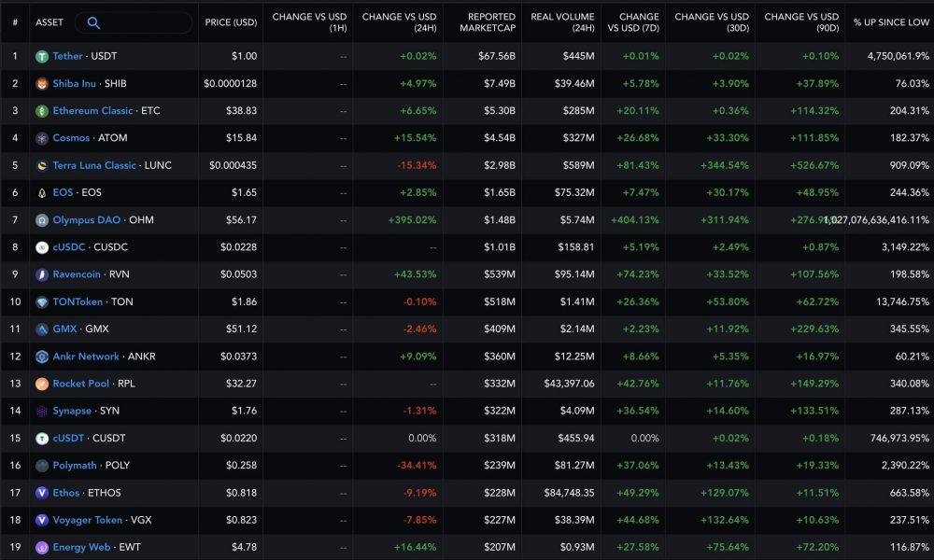Open the GMX asset link
Image resolution: width=934 pixels, height=560 pixels.
click(x=64, y=329)
